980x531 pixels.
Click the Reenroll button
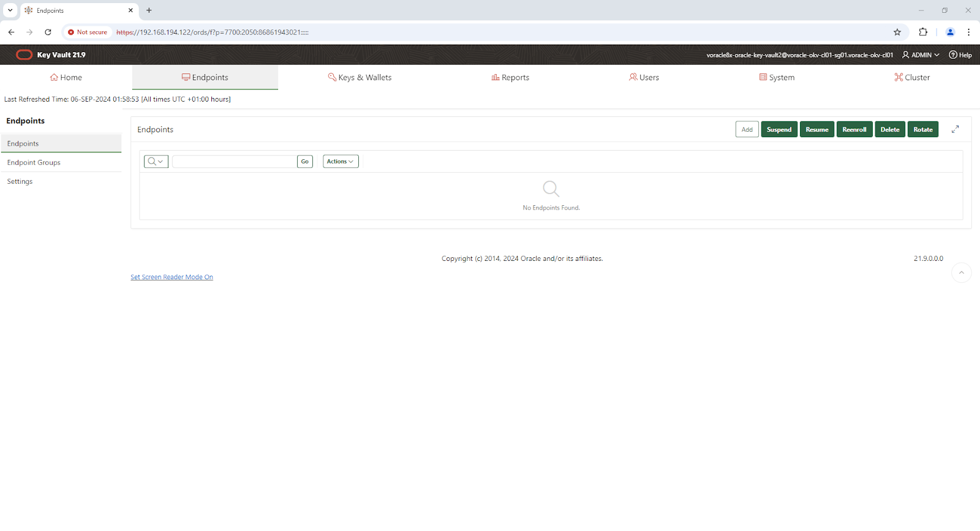tap(854, 129)
